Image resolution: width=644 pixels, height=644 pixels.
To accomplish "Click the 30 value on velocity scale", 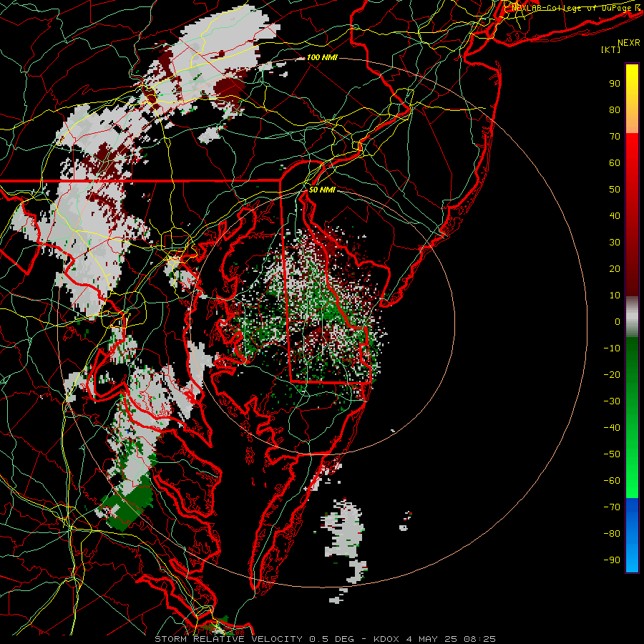I will pos(615,243).
